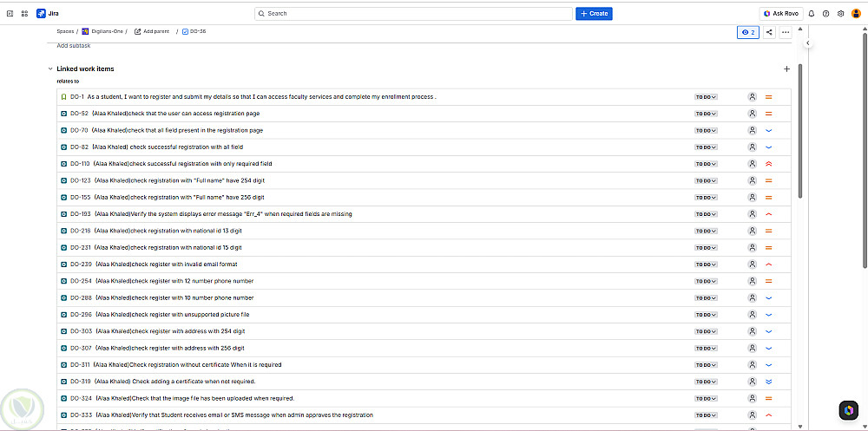The height and width of the screenshot is (431, 868).
Task: Click the Create button
Action: (x=594, y=14)
